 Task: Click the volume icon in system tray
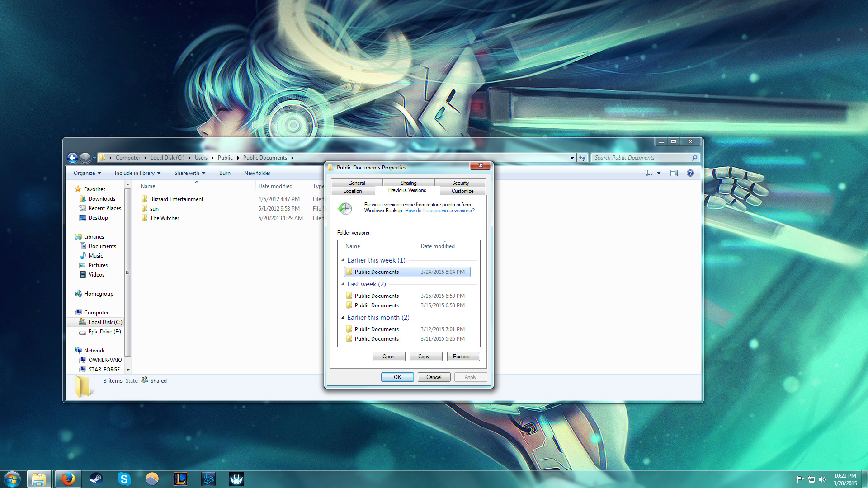point(822,479)
